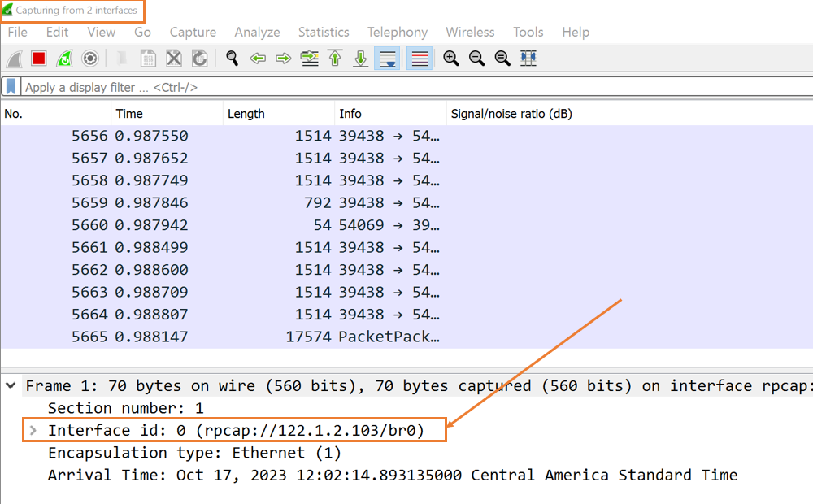Select Encapsulation type: Ethernet (1) line
This screenshot has height=504, width=813.
(x=194, y=453)
